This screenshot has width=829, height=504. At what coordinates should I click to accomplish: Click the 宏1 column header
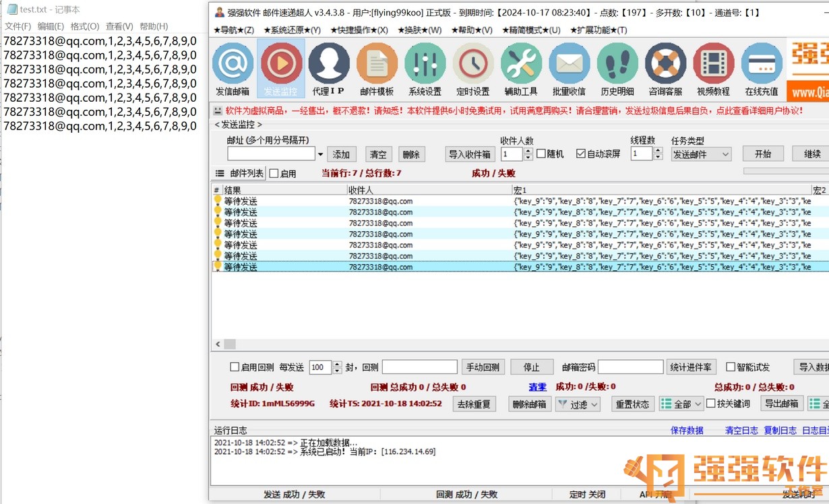(x=662, y=190)
